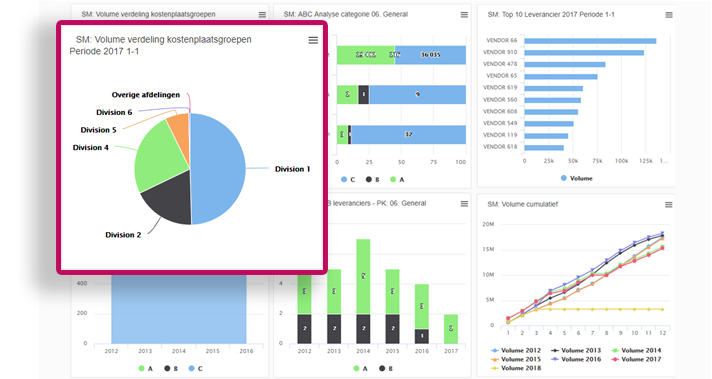Click the 2017 green bar in leveranciers chart
Viewport: 712px width, 379px height.
(x=451, y=329)
